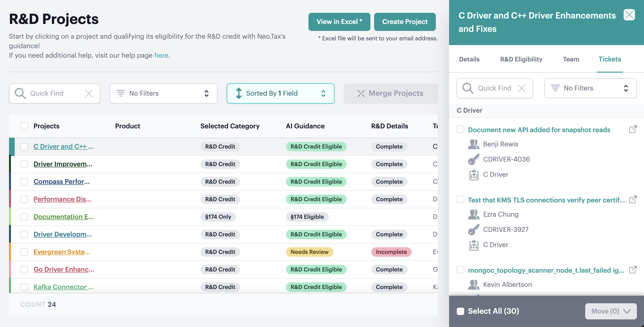Click the projects search magnifier icon
Viewport: 644px width, 327px height.
coord(20,93)
